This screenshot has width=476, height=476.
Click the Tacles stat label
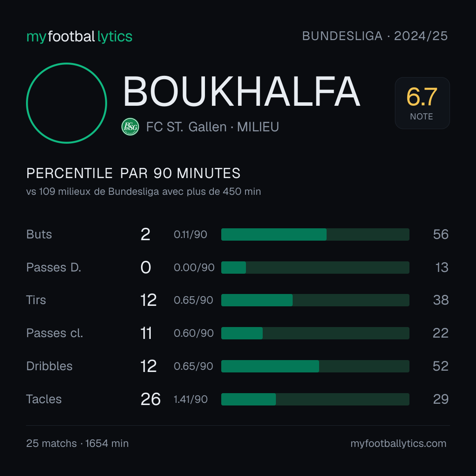coord(44,399)
